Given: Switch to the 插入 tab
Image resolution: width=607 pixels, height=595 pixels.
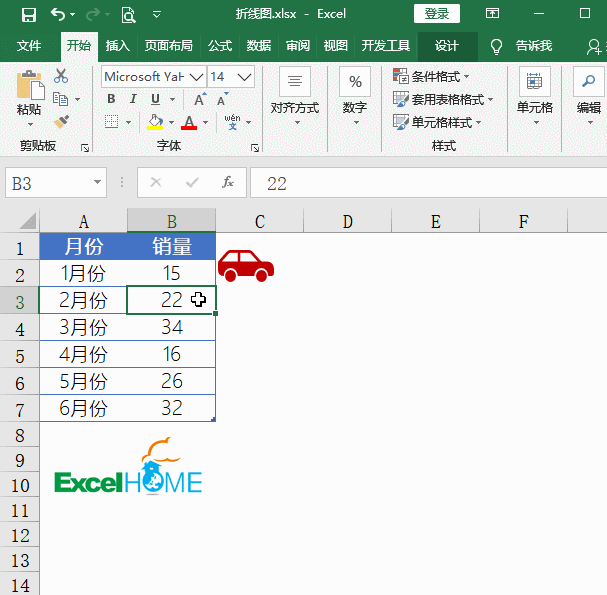Looking at the screenshot, I should point(118,46).
